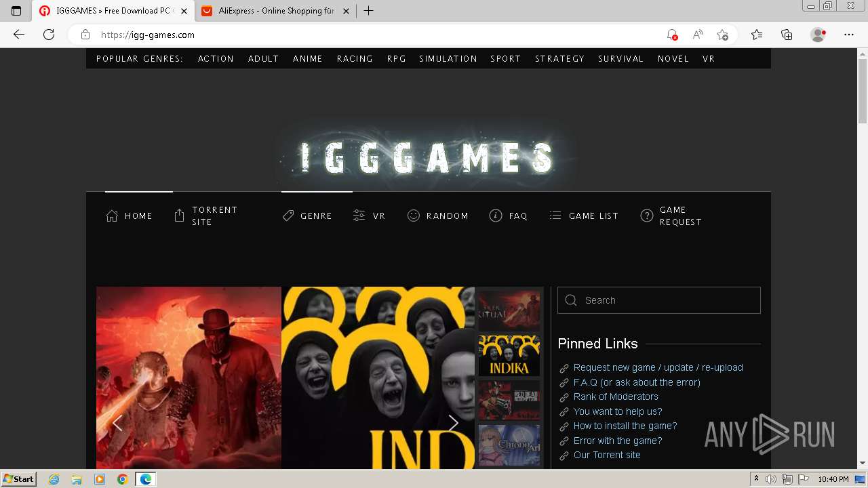Image resolution: width=868 pixels, height=488 pixels.
Task: View site info via lock icon
Action: tap(85, 35)
